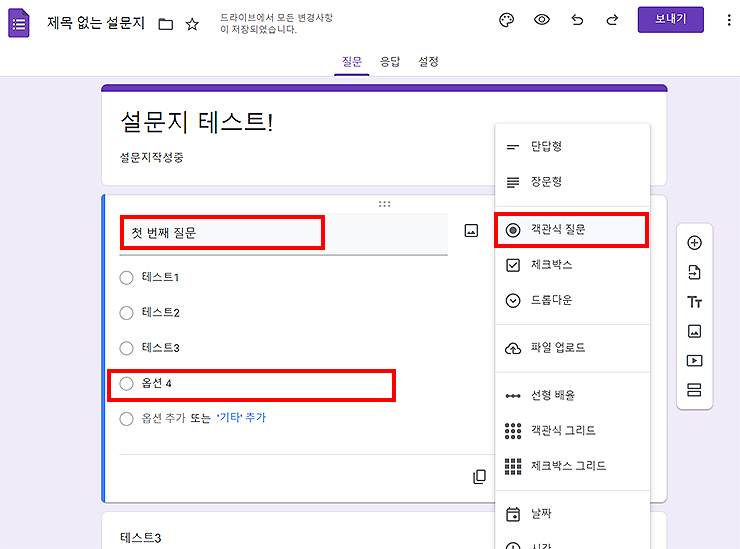This screenshot has width=740, height=549.
Task: Preview the form with eye icon
Action: coord(542,20)
